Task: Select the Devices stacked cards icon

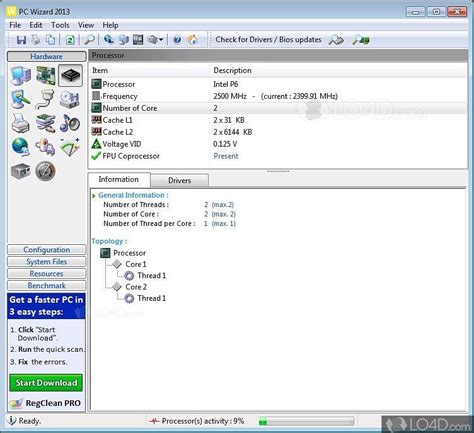Action: pyautogui.click(x=45, y=123)
